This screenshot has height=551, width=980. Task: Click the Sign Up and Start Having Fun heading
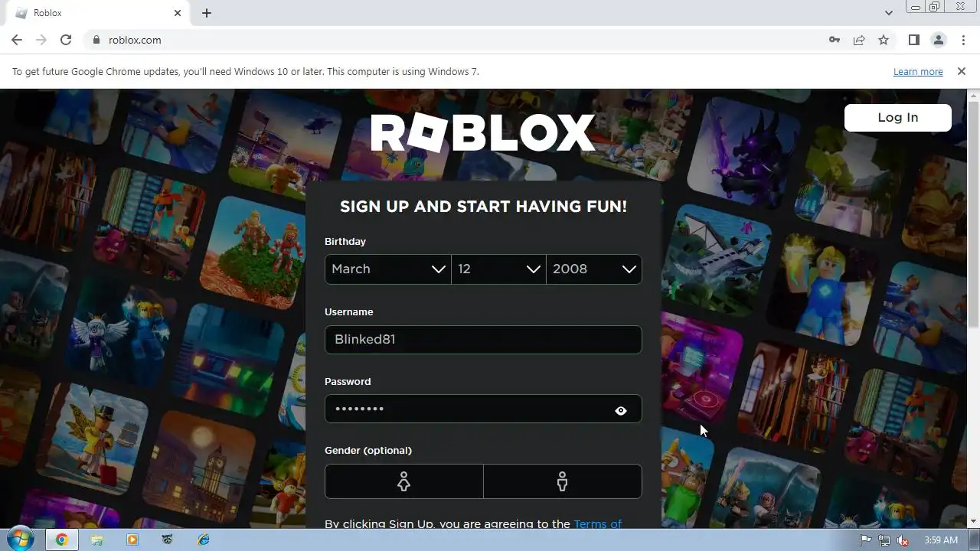coord(483,207)
